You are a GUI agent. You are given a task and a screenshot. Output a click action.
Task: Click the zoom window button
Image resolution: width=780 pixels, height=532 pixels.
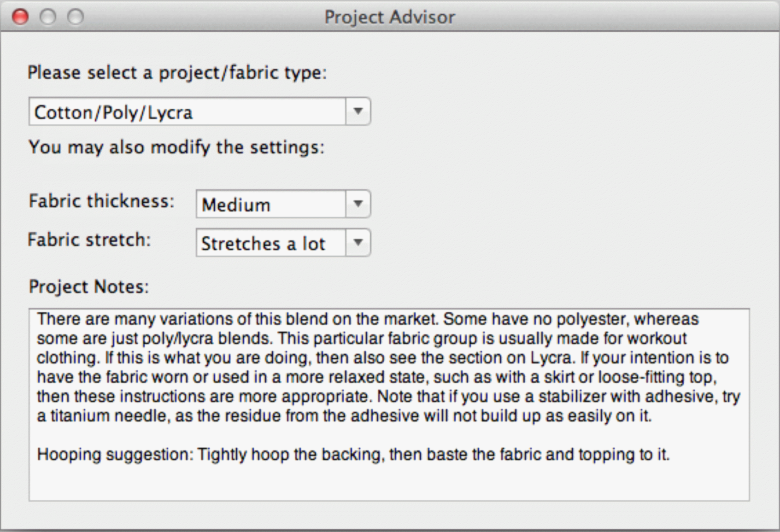coord(76,17)
